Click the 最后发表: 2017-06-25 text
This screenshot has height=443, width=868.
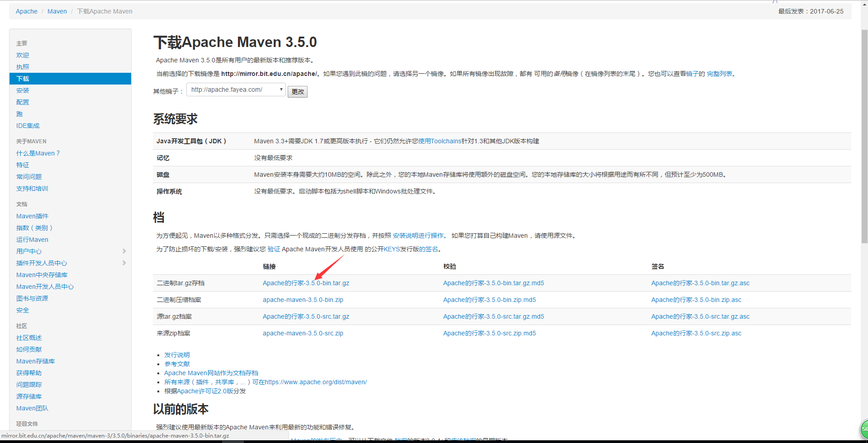[x=811, y=11]
